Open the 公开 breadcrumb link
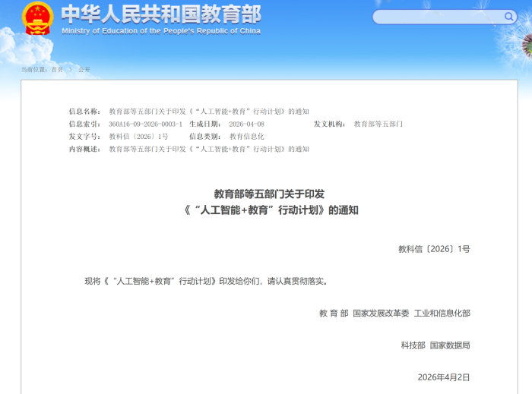This screenshot has height=394, width=532. pyautogui.click(x=84, y=69)
